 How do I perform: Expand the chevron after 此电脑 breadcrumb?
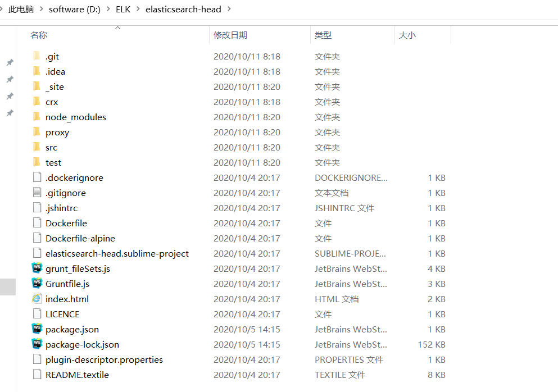click(41, 9)
